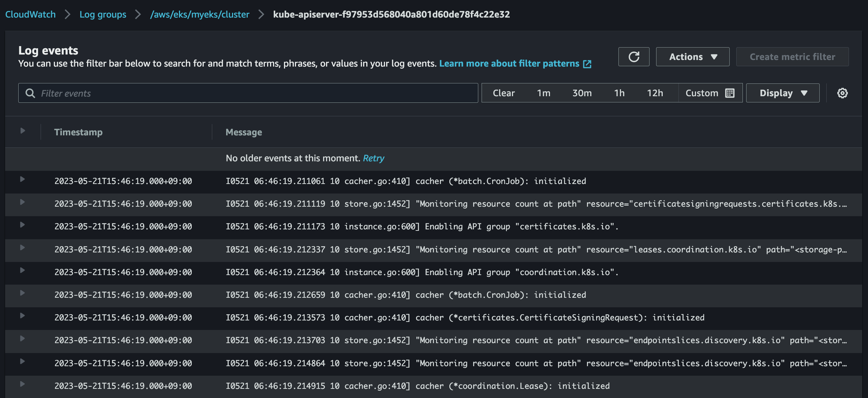Click the external link icon after filter patterns
868x398 pixels.
tap(587, 64)
